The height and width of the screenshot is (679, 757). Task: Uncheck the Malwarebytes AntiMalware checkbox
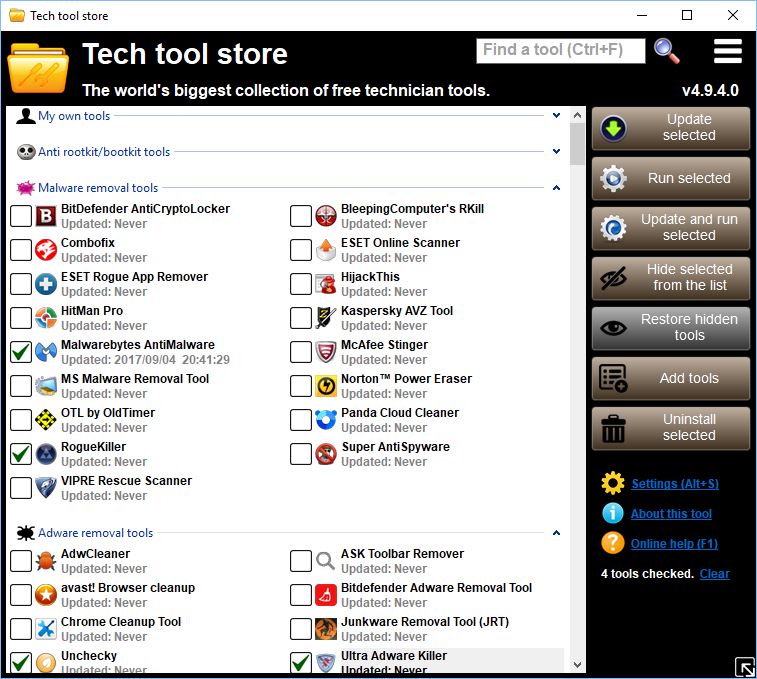tap(21, 352)
